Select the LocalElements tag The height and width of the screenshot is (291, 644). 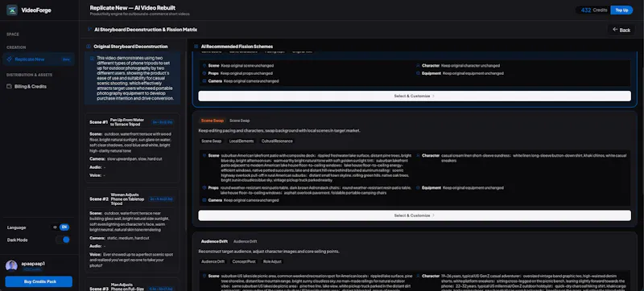241,141
